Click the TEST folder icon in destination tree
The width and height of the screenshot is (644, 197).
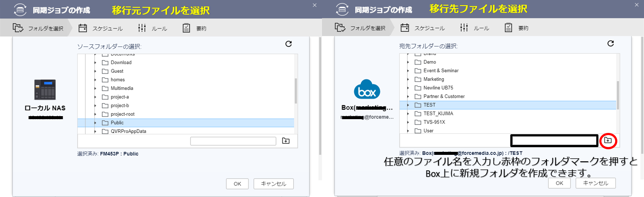(x=418, y=105)
